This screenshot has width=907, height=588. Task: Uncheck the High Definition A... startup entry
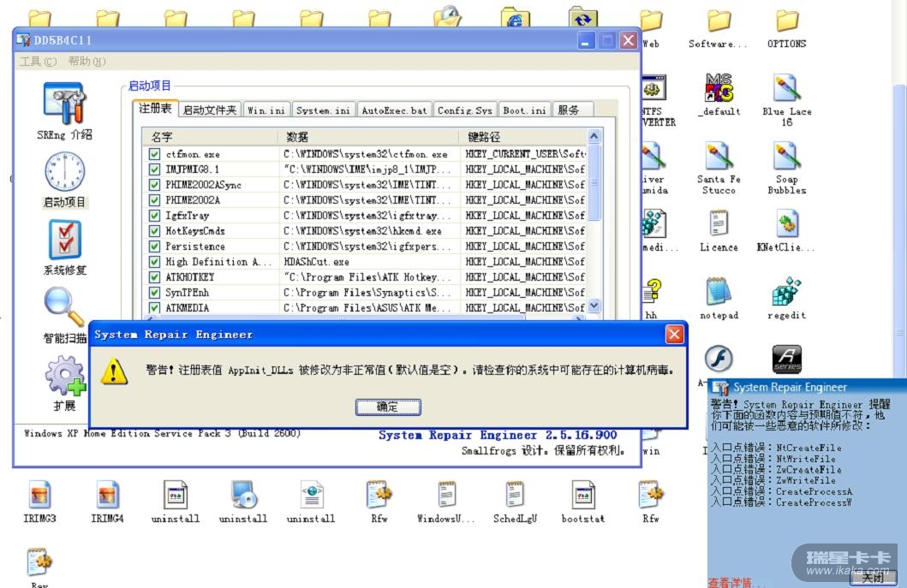click(154, 262)
